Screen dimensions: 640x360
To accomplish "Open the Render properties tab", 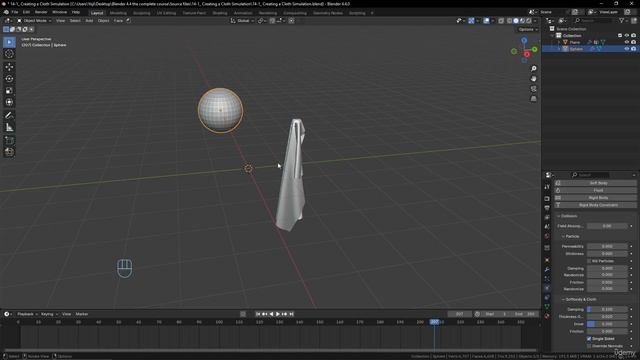I will point(547,199).
